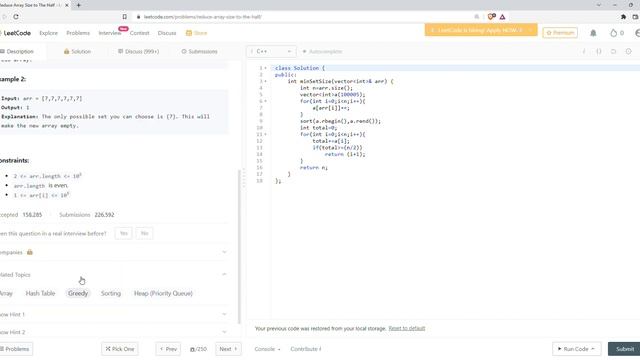Screen dimensions: 640x360
Task: Open the notifications bell icon
Action: 593,33
